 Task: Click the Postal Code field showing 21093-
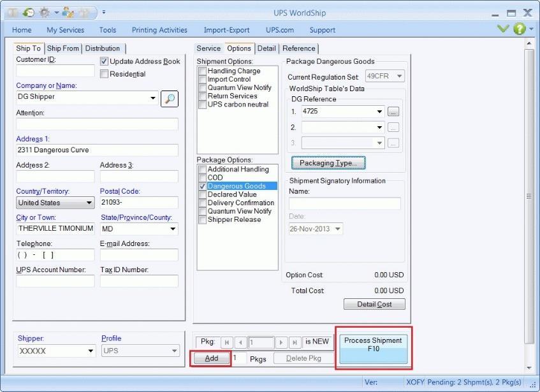pos(139,202)
